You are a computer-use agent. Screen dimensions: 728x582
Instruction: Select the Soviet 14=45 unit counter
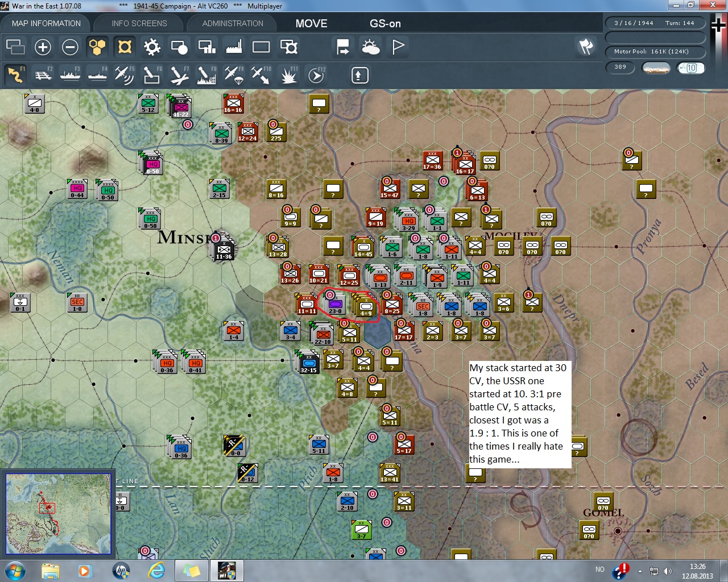[363, 247]
